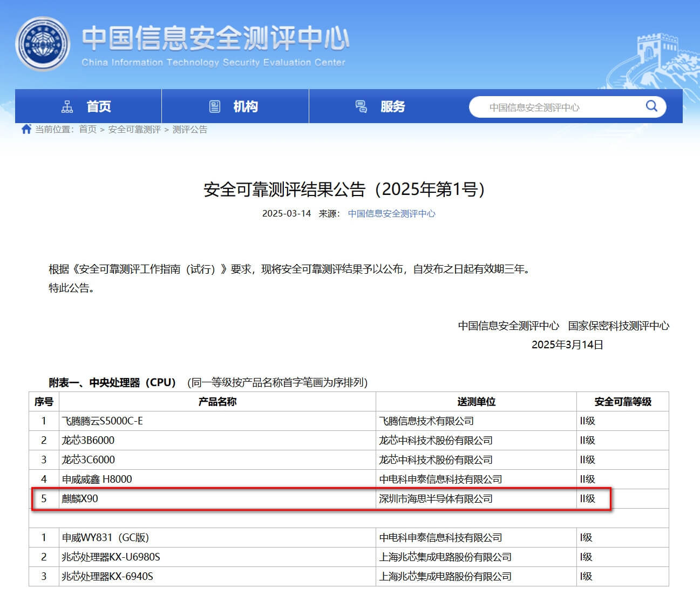Click the 兆芯处理器KX-U6980S table row
The height and width of the screenshot is (608, 700).
pos(216,557)
